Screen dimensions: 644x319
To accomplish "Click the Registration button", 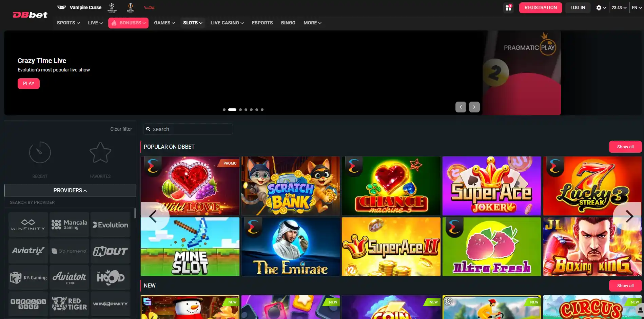I will [541, 7].
